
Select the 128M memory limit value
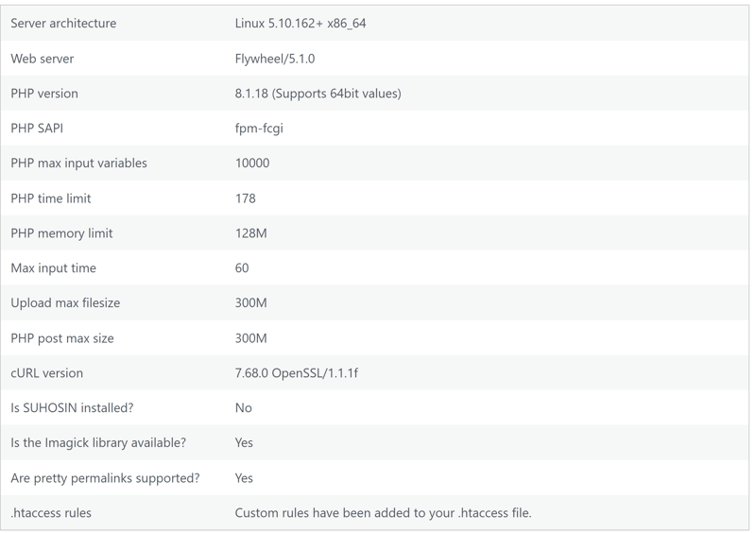pyautogui.click(x=250, y=233)
